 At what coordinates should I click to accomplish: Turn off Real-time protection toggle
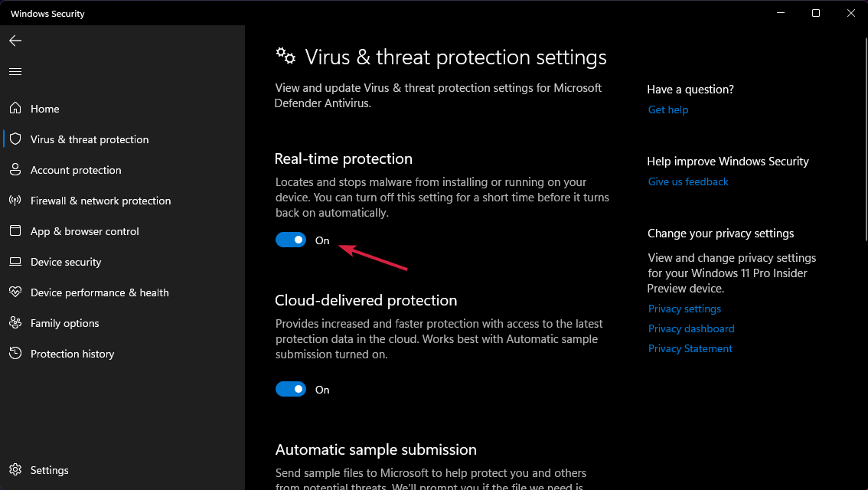(x=291, y=239)
